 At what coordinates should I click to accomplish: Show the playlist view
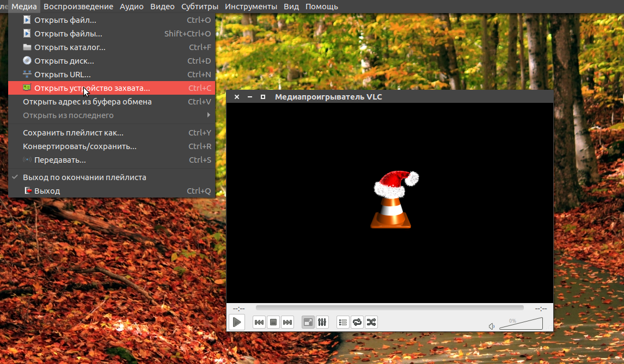pyautogui.click(x=343, y=322)
